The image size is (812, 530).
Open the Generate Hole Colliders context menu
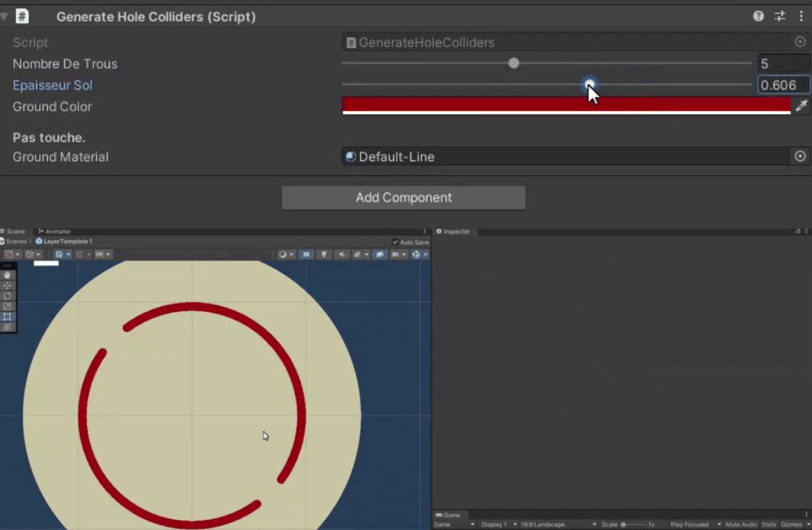tap(801, 16)
